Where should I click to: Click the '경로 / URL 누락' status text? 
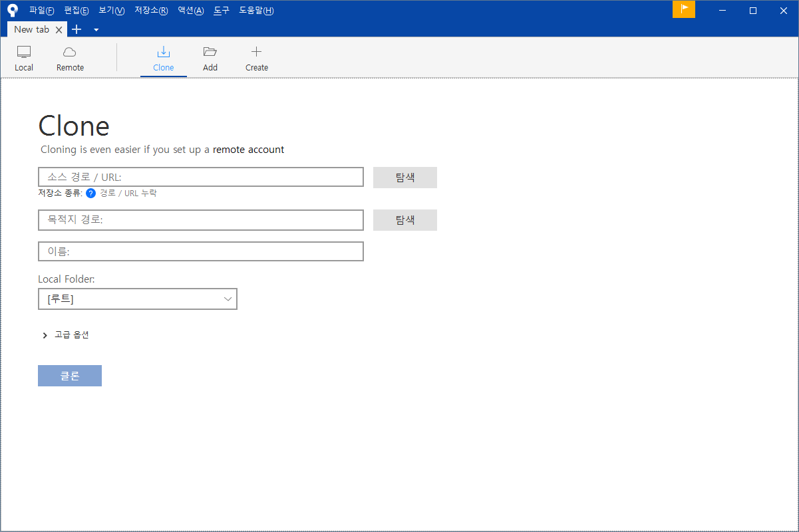point(128,194)
